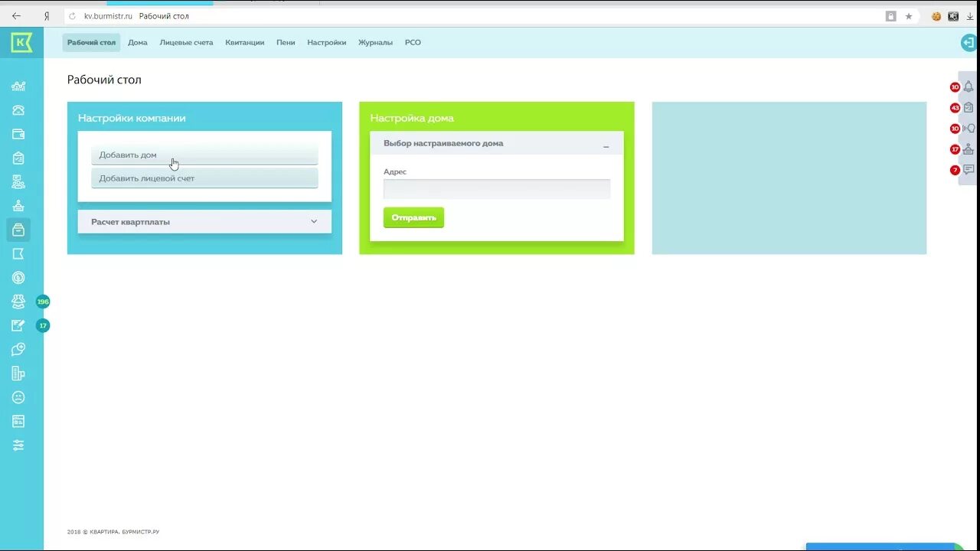This screenshot has height=551, width=980.
Task: Click the browser bookmark star icon
Action: 909,16
